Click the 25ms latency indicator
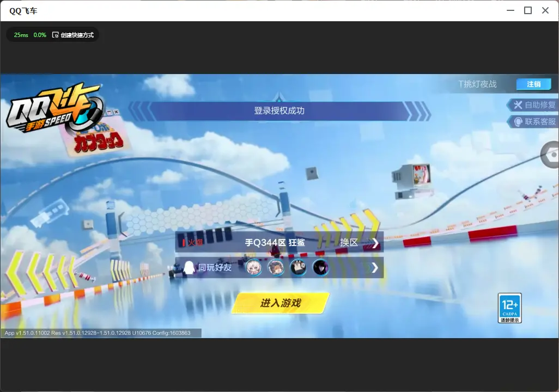This screenshot has height=392, width=559. 21,35
